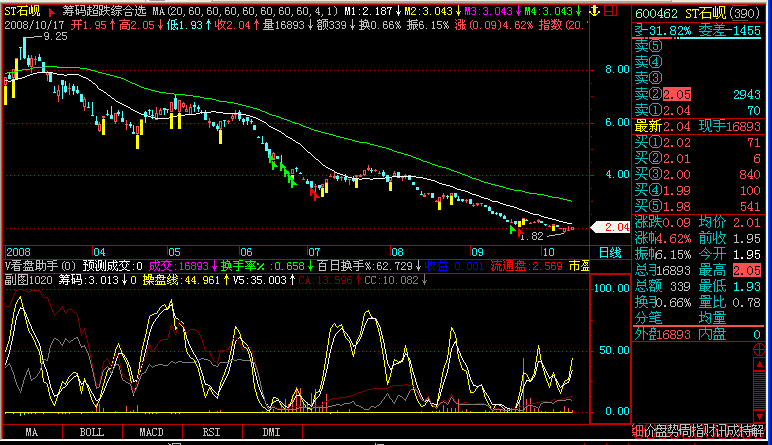Open the 盘 tab at the quote panel bottom
The height and width of the screenshot is (445, 772).
[x=661, y=432]
